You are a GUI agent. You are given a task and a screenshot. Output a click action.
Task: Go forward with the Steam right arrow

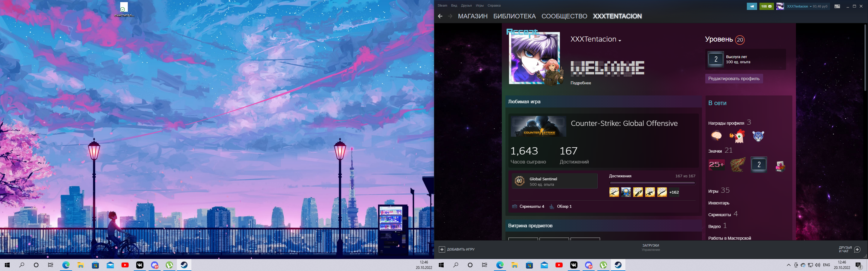click(x=450, y=16)
